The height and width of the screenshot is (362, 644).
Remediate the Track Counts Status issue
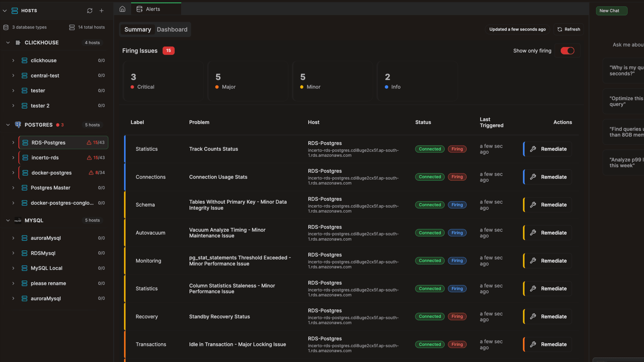(x=548, y=149)
